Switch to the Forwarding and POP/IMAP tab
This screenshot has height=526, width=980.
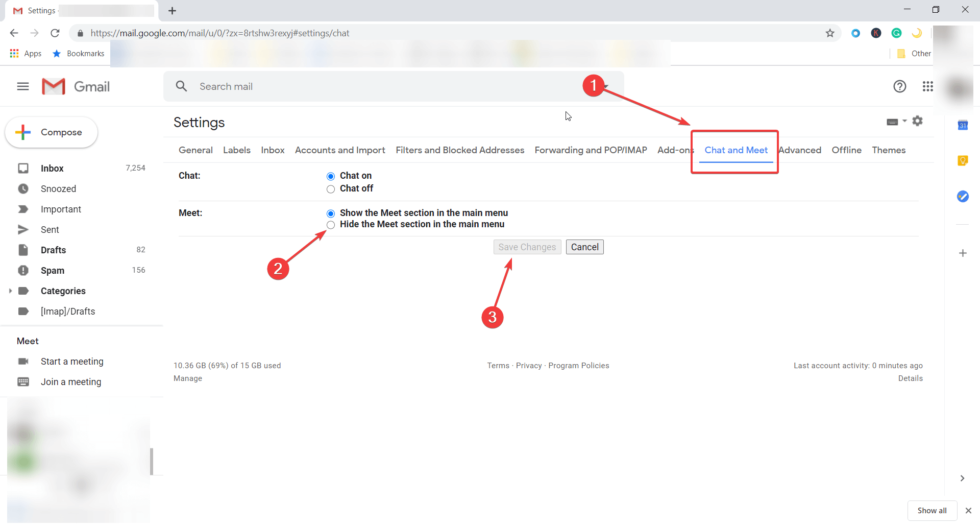click(x=591, y=150)
